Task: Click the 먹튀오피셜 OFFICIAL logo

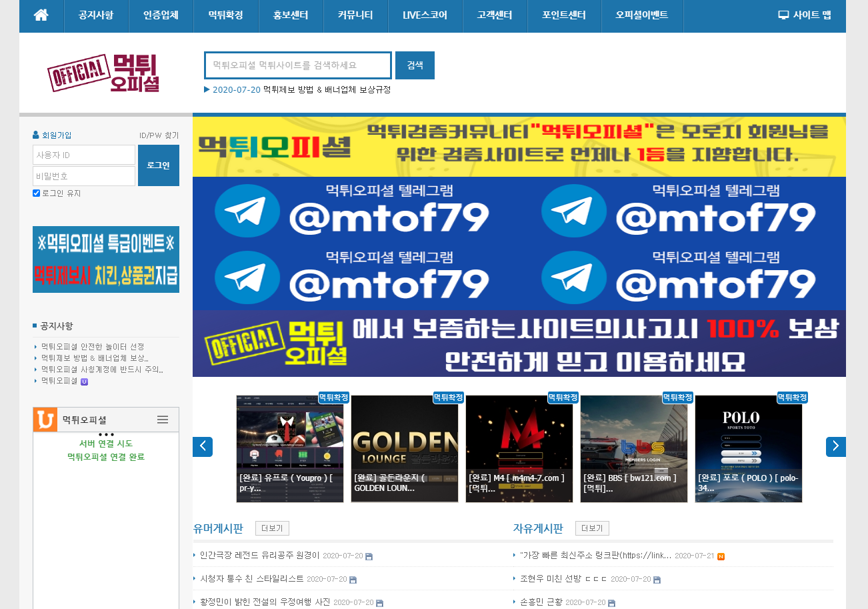Action: coord(103,73)
